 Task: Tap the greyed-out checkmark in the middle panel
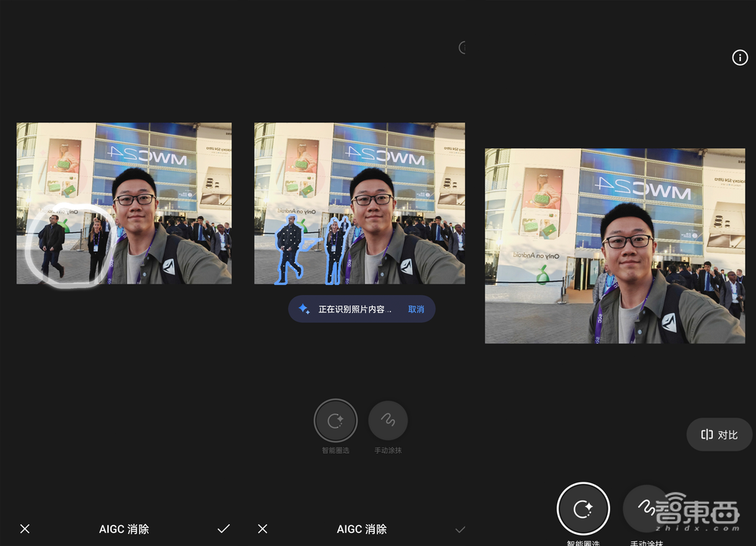[460, 529]
